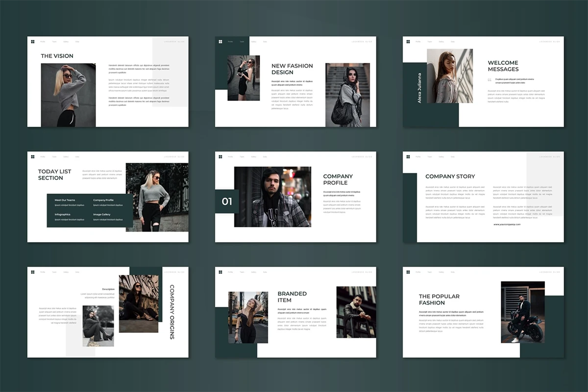Click the grid logo icon on The Vision slide
The width and height of the screenshot is (588, 392).
pos(33,42)
